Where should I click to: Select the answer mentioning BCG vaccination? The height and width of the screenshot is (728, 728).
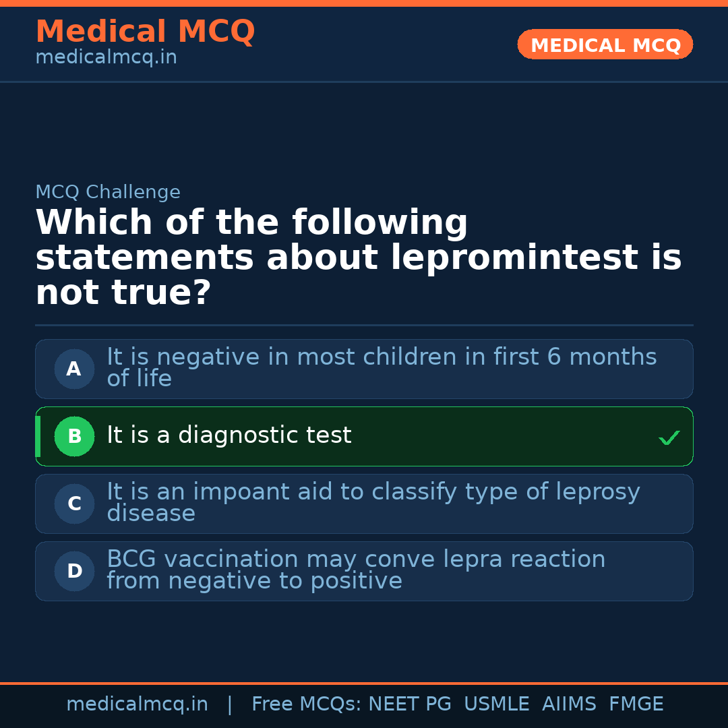point(356,570)
